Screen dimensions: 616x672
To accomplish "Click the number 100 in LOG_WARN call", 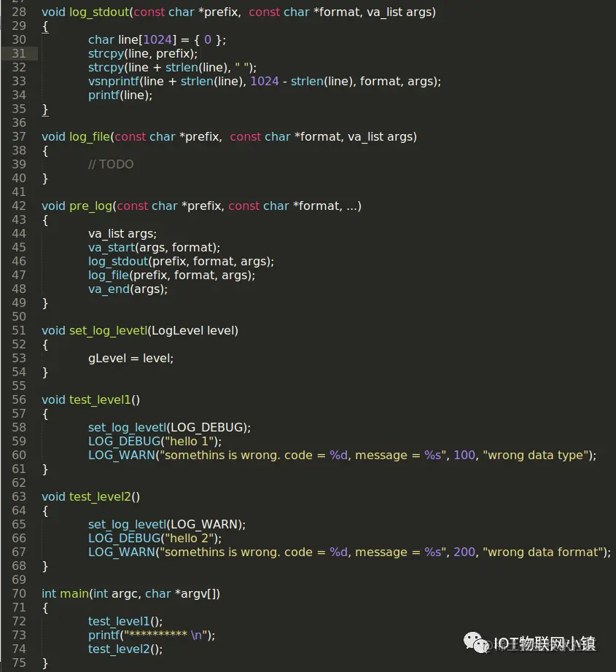I will point(464,455).
